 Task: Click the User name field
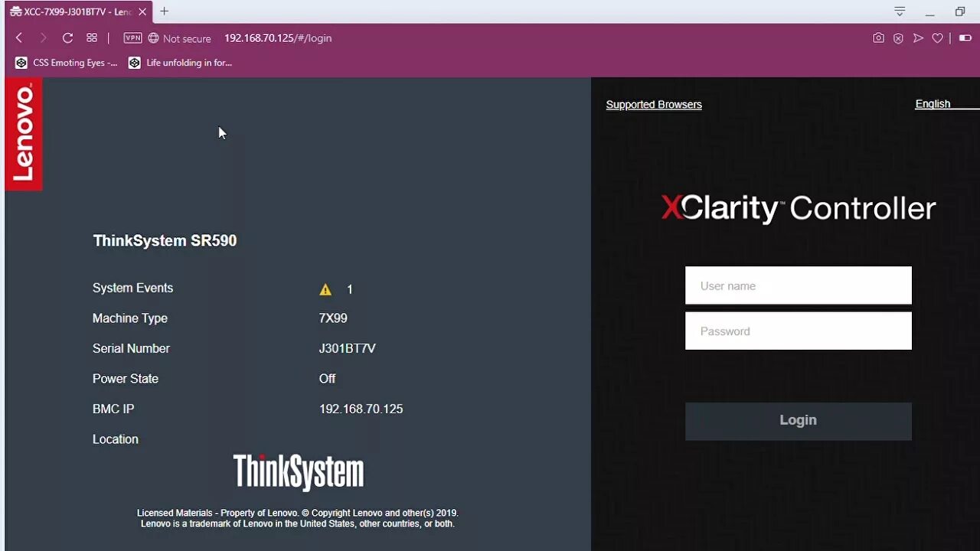coord(799,285)
